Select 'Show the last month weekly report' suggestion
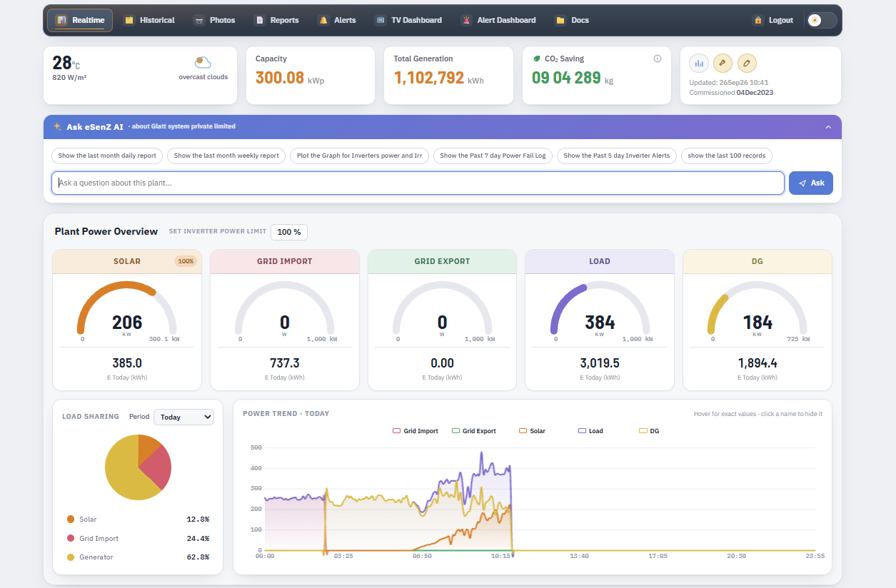The height and width of the screenshot is (588, 896). coord(226,156)
